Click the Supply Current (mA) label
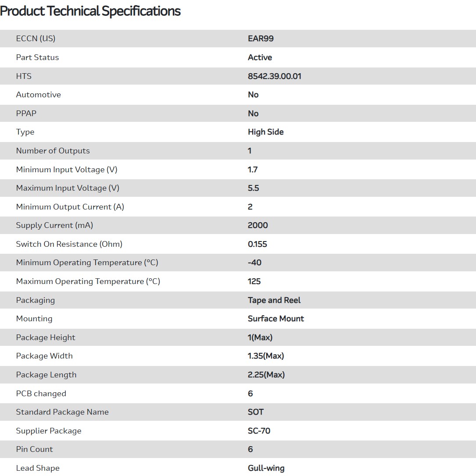Image resolution: width=476 pixels, height=476 pixels. click(x=54, y=225)
